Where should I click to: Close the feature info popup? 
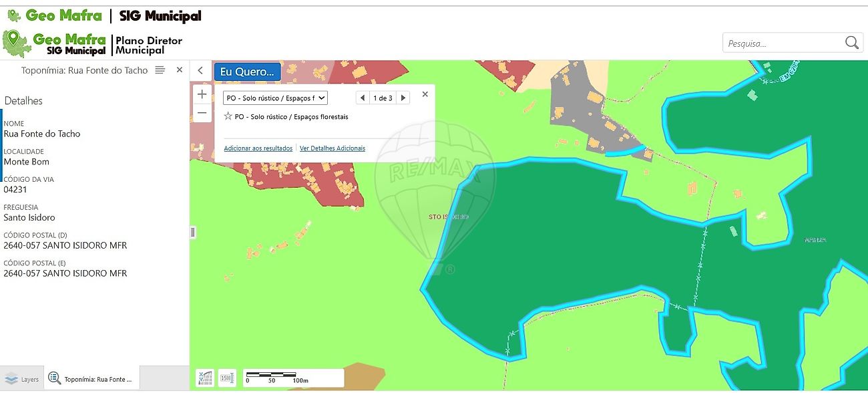(425, 95)
